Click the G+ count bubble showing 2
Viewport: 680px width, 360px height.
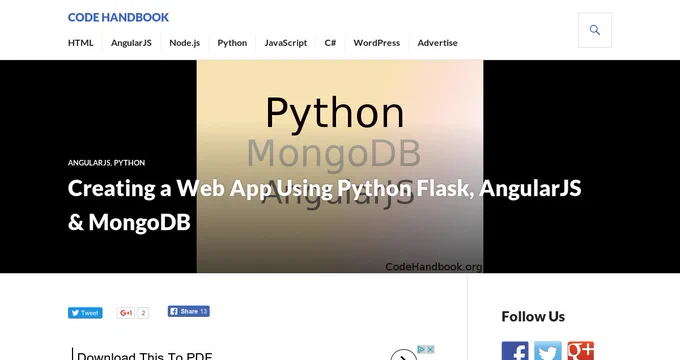point(143,313)
